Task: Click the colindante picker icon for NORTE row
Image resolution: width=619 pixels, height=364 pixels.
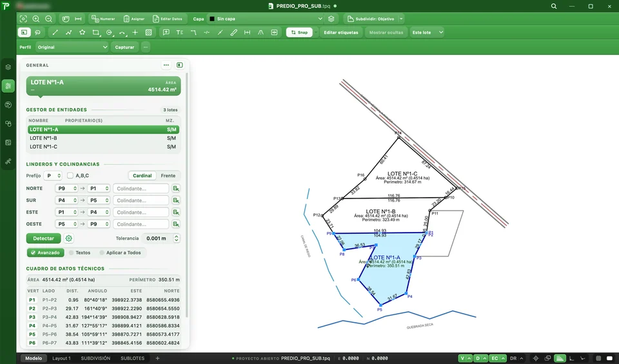Action: pos(176,189)
